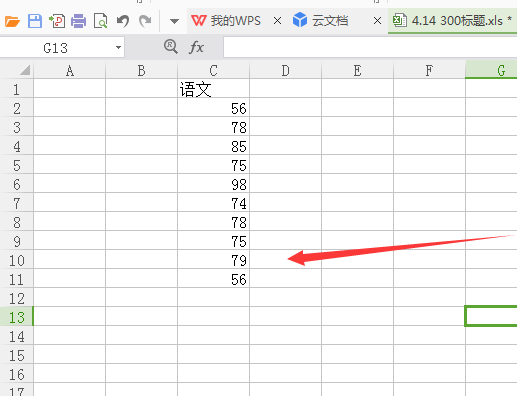Print the spreadsheet using printer icon

[79, 21]
